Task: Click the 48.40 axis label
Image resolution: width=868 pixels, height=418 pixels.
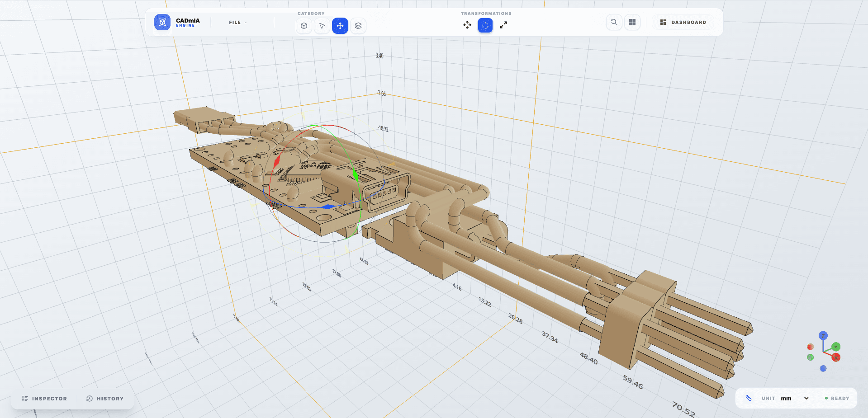Action: [x=588, y=358]
